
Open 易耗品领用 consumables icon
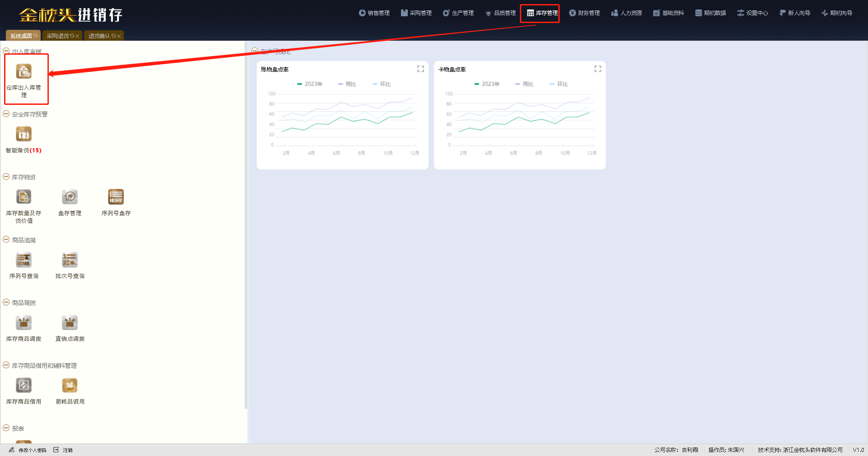pos(70,385)
